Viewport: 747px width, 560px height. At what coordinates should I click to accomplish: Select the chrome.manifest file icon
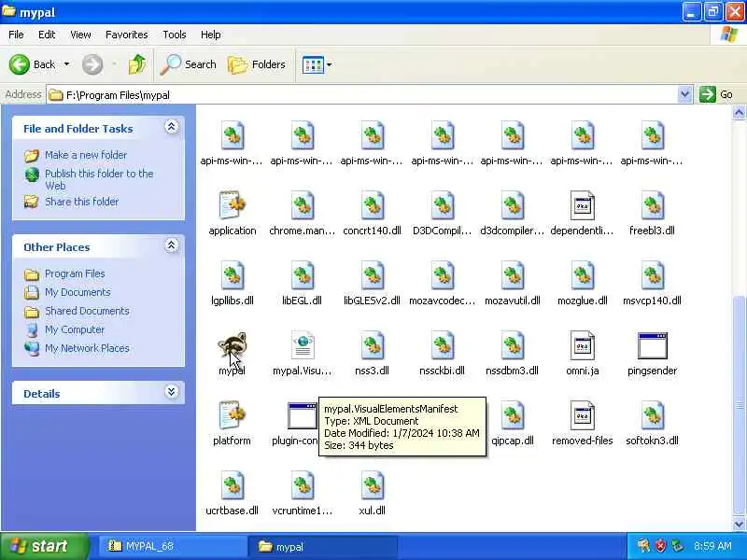point(302,205)
